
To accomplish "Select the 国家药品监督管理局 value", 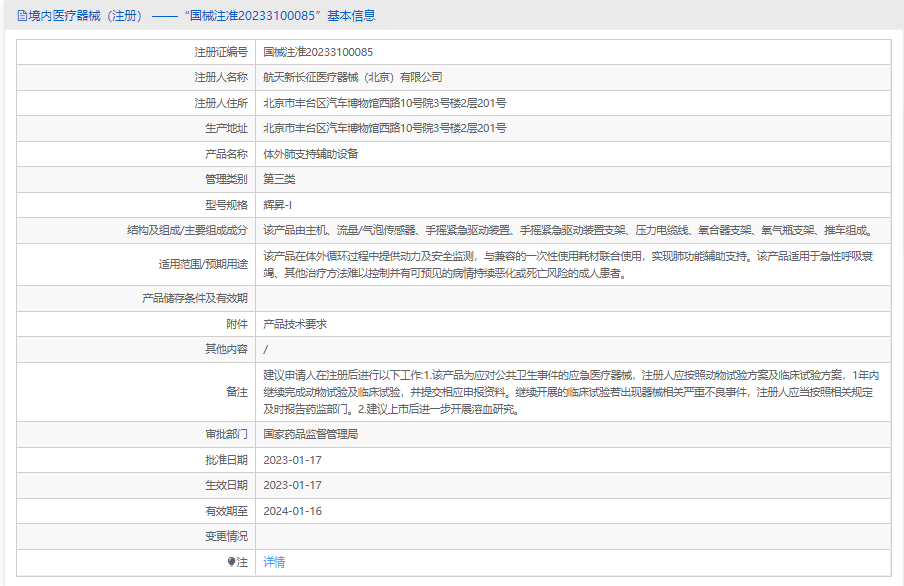I will pyautogui.click(x=311, y=434).
